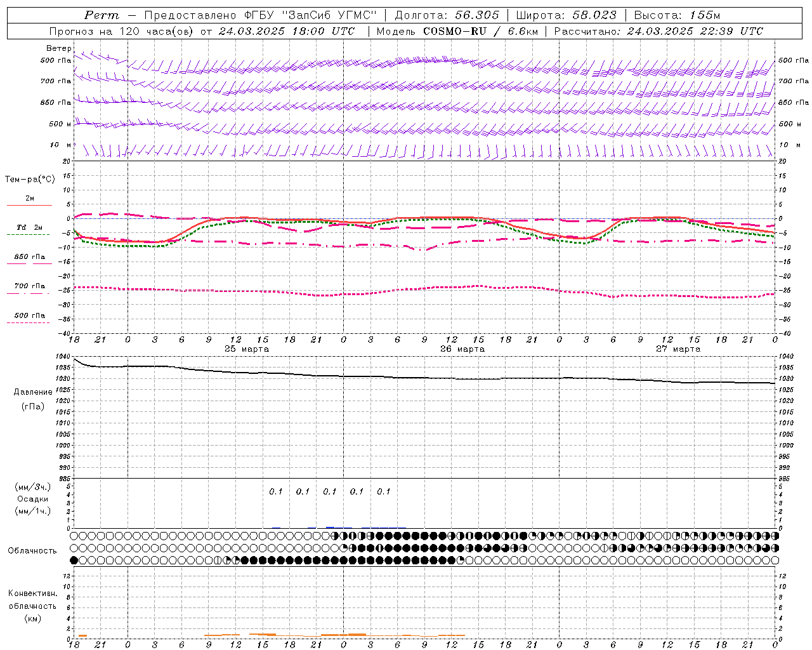This screenshot has width=812, height=650.
Task: Click the Тем-ра(°C) temperature panel label
Action: [30, 180]
